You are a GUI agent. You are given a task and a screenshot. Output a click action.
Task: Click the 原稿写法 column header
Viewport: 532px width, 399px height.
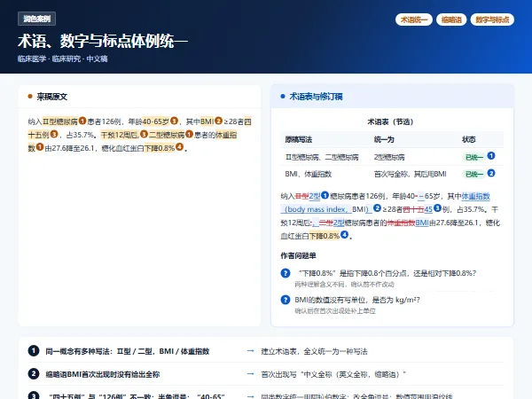point(299,139)
